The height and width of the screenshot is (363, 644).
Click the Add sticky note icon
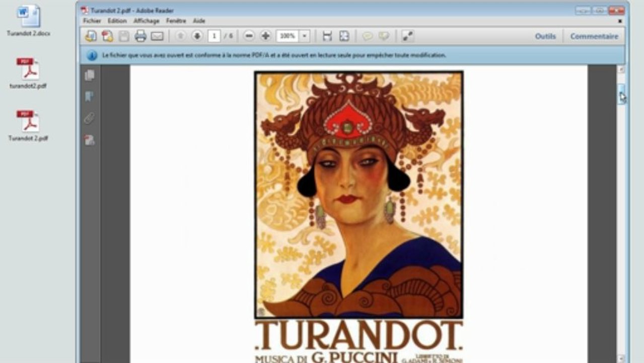point(368,36)
